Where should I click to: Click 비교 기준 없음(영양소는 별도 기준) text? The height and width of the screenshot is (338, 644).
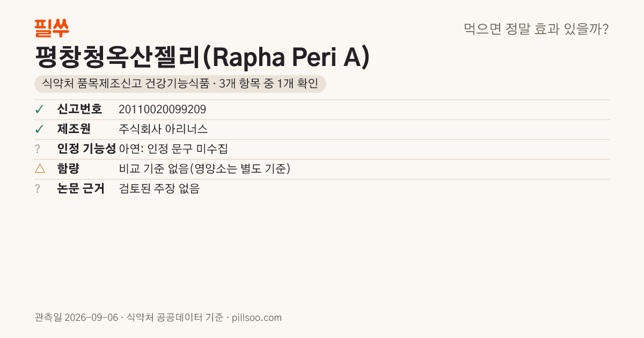204,169
